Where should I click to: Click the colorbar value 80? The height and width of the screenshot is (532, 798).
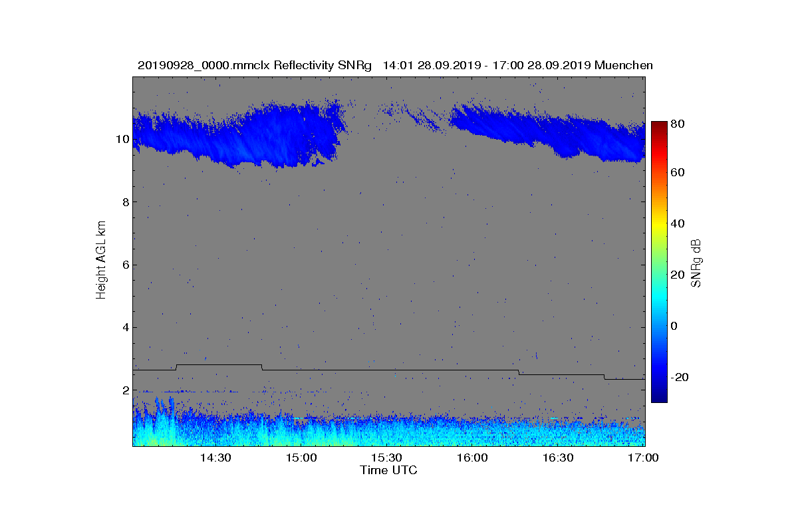point(678,124)
